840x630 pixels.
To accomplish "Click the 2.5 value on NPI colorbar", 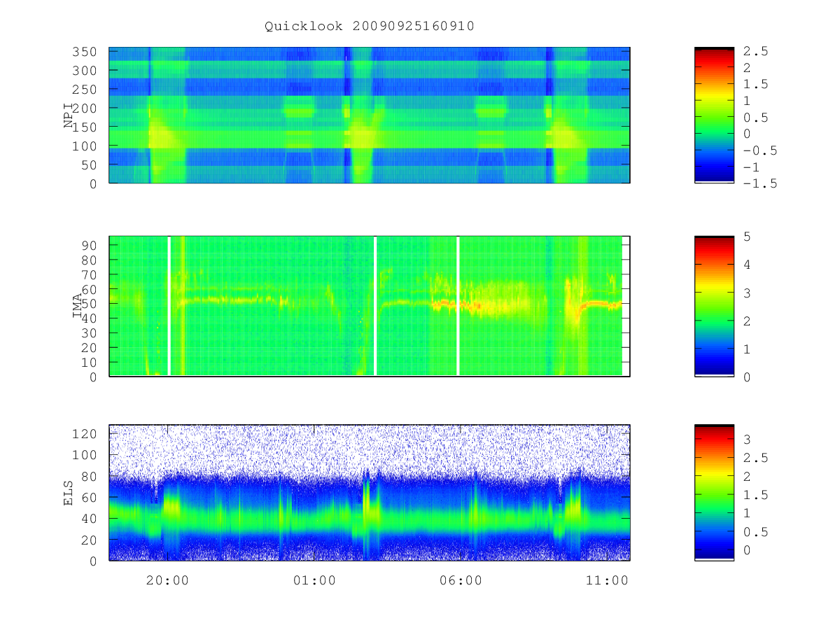I will [756, 52].
